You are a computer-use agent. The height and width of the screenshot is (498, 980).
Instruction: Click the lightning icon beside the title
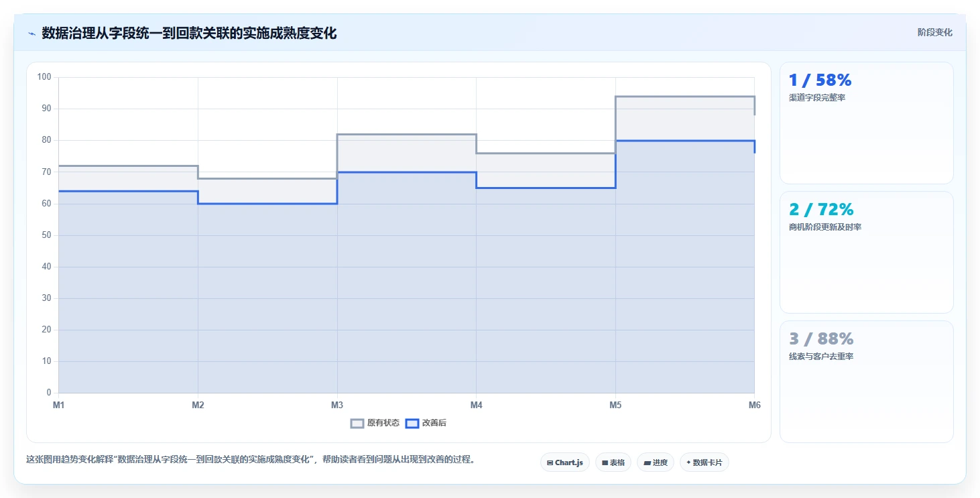pyautogui.click(x=32, y=34)
